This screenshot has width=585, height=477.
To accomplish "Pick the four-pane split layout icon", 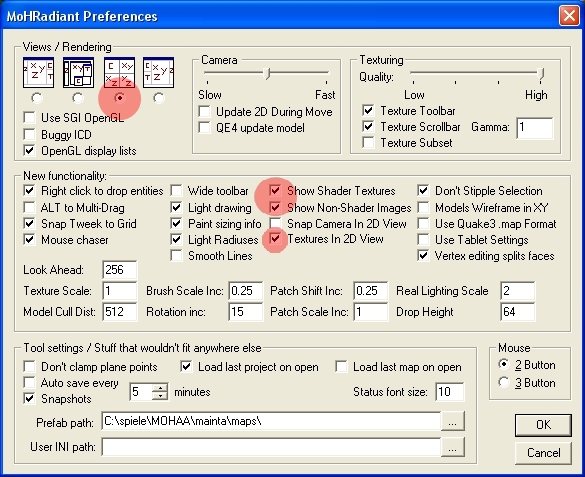I will pyautogui.click(x=119, y=72).
